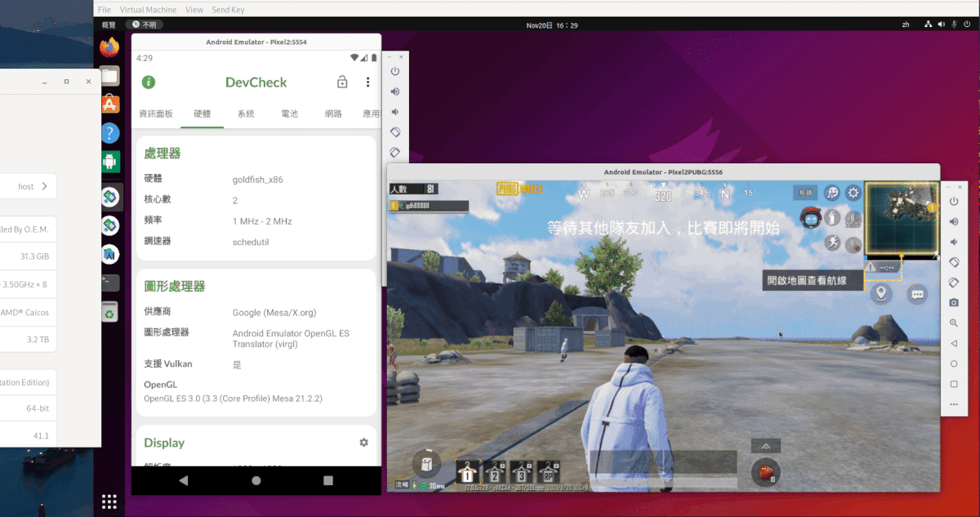Open more options in PUBG emulator sidebar
The width and height of the screenshot is (980, 517).
[x=954, y=404]
